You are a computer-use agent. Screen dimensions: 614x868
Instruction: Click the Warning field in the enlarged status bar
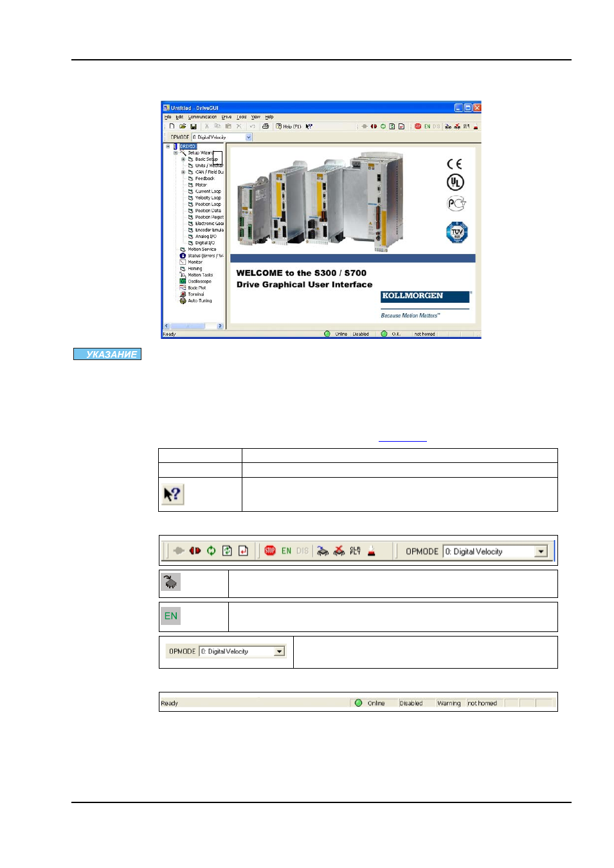tap(449, 703)
